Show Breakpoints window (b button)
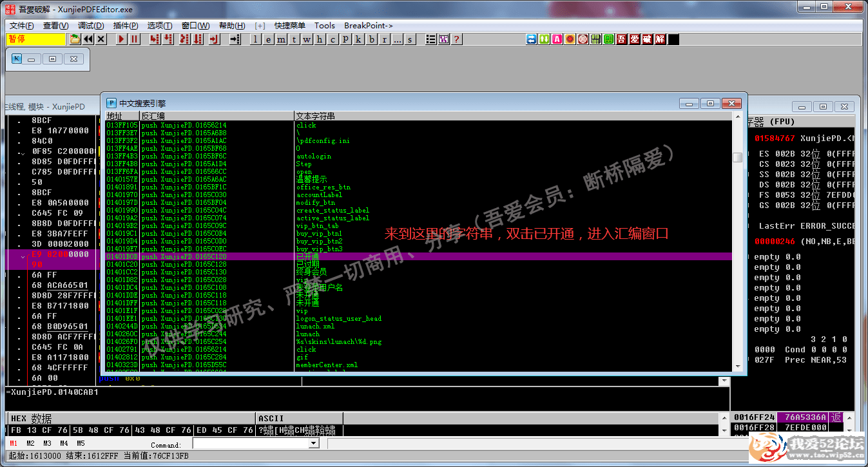The height and width of the screenshot is (467, 868). [372, 39]
